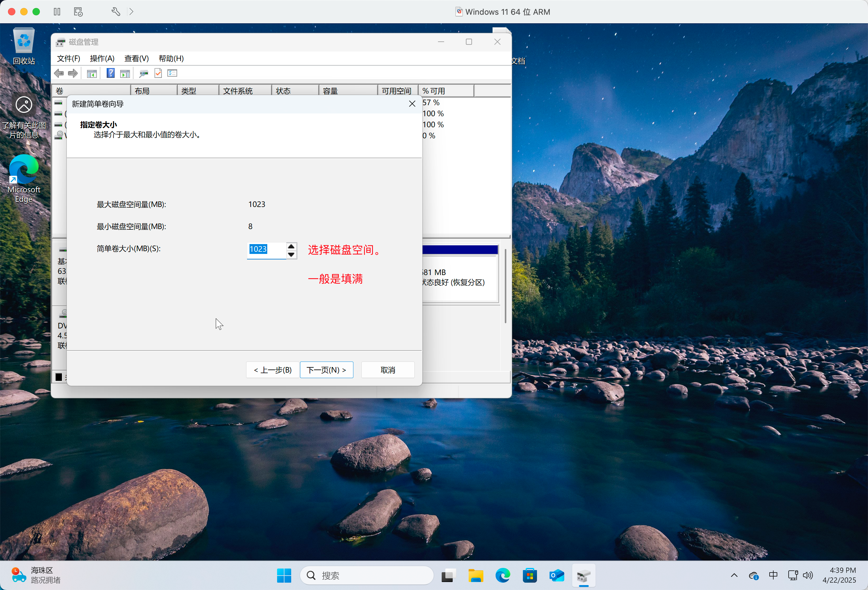Click the Help question mark toolbar icon

tap(111, 73)
